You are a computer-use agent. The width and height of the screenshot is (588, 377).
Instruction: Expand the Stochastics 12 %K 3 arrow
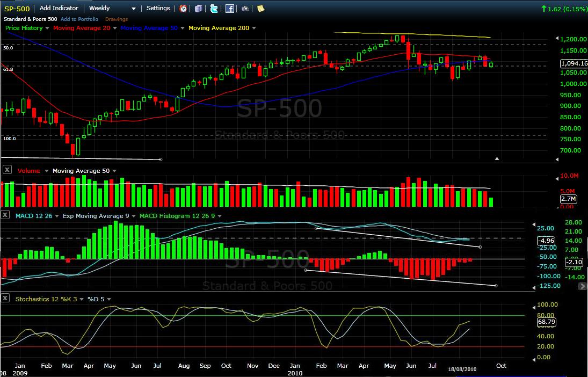pyautogui.click(x=81, y=299)
